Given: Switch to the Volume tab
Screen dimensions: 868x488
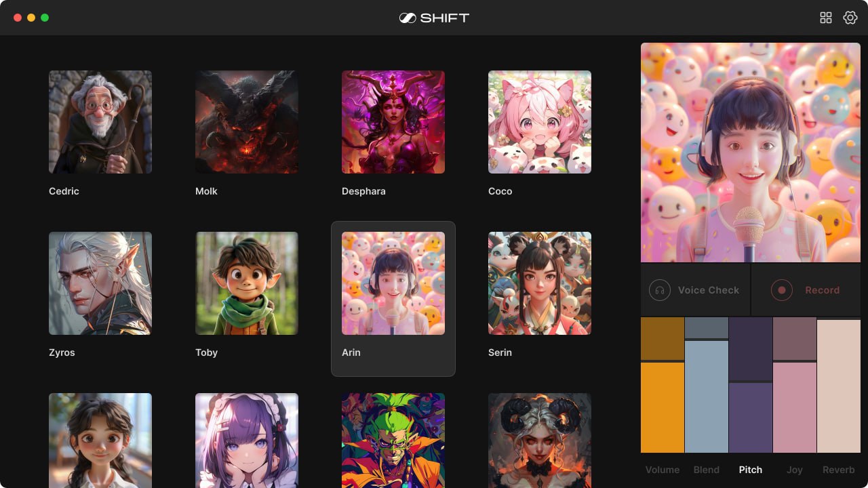Looking at the screenshot, I should 663,470.
